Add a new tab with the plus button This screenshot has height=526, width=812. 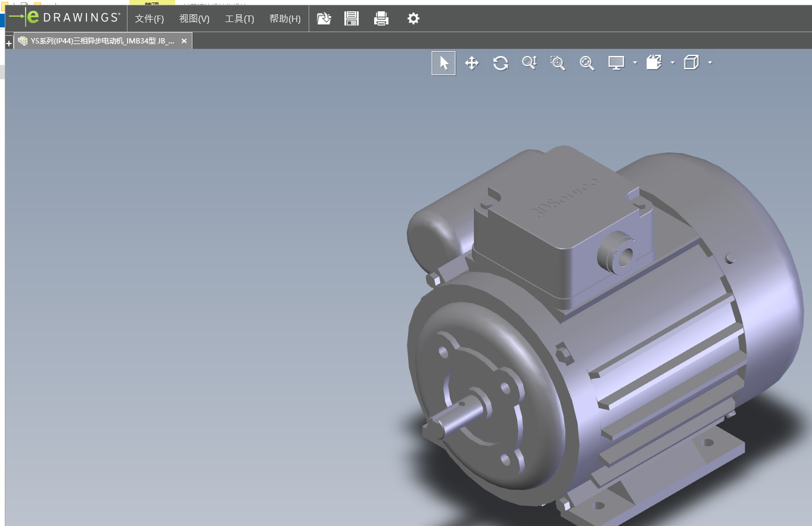9,43
